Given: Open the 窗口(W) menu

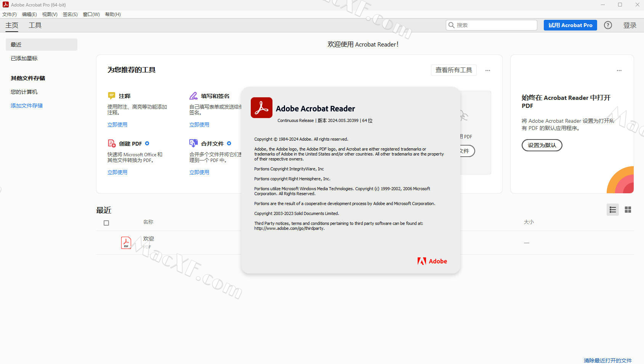Looking at the screenshot, I should pyautogui.click(x=91, y=14).
